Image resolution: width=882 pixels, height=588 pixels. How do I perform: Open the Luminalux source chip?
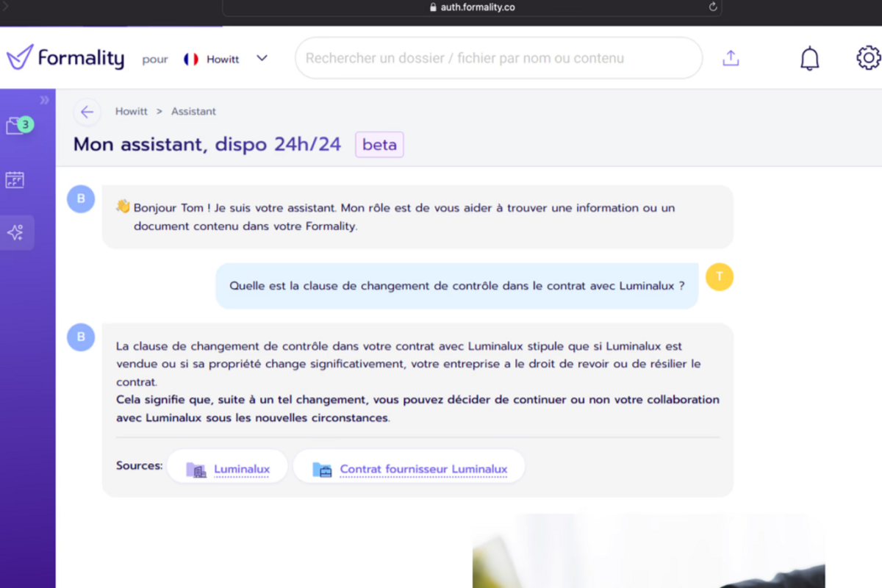[228, 467]
